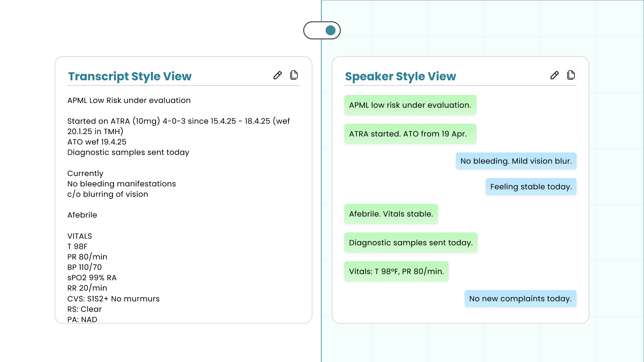Screen dimensions: 644x362
Task: Click the Transcript Style View heading
Action: click(x=130, y=76)
